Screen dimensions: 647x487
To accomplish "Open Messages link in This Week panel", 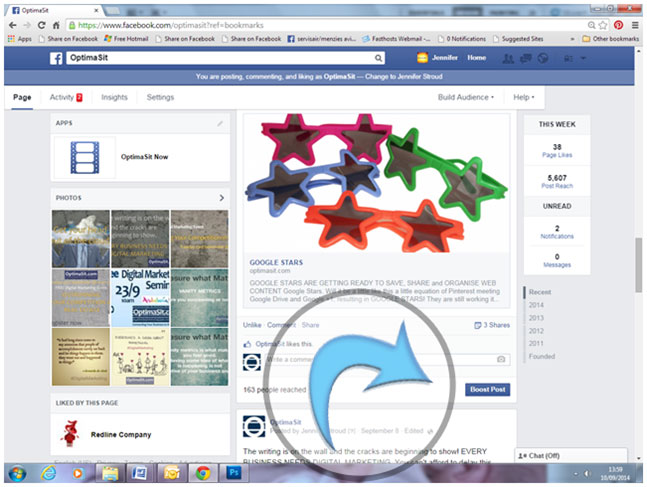I will click(x=557, y=265).
